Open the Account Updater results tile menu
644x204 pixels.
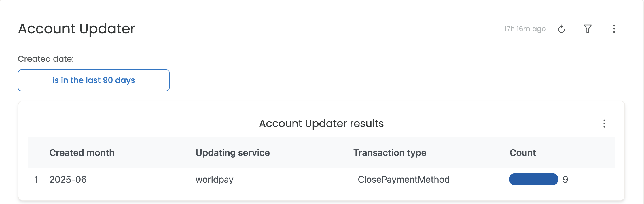pyautogui.click(x=604, y=124)
